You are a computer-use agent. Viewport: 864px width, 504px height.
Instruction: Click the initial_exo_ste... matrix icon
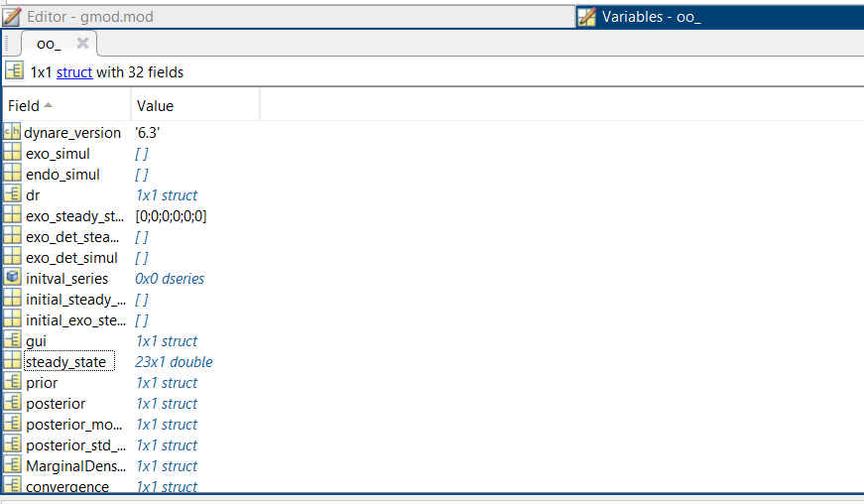tap(12, 319)
